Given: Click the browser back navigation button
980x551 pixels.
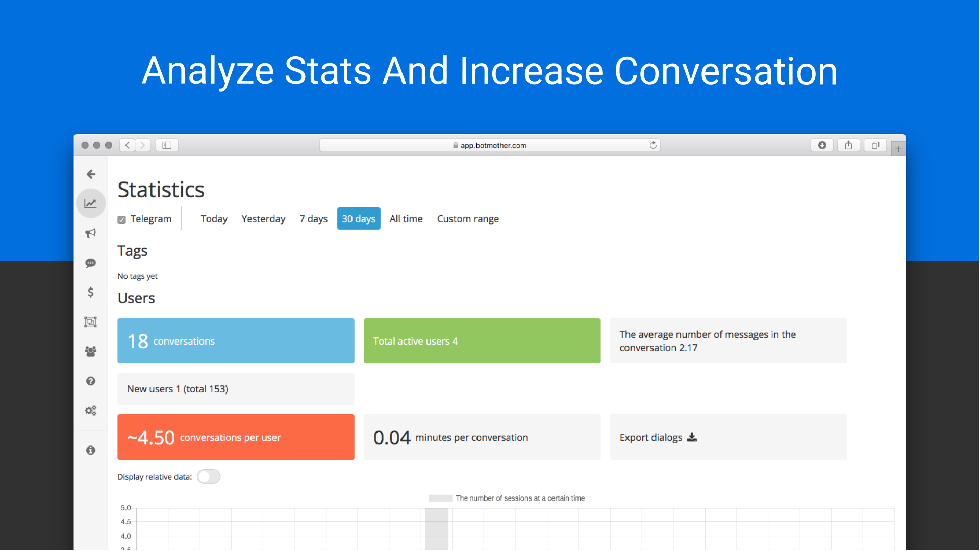Looking at the screenshot, I should [x=128, y=145].
